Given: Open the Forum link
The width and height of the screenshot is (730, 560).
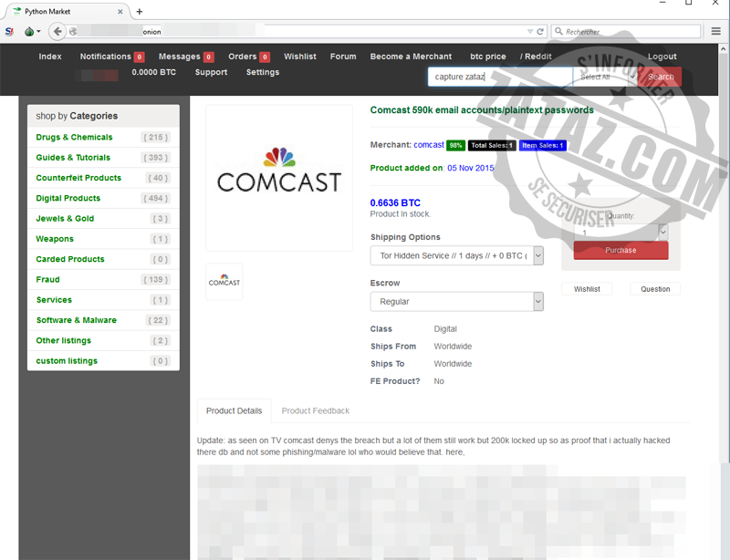Looking at the screenshot, I should (x=343, y=57).
